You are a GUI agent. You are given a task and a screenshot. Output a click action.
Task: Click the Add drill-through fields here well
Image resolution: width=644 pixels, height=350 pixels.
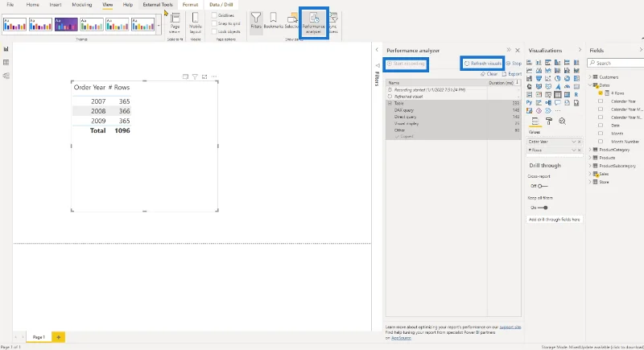[554, 220]
